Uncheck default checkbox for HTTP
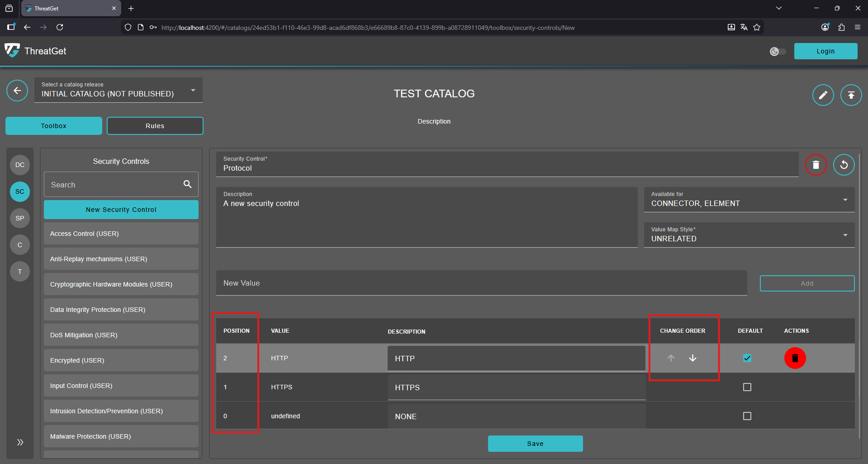The height and width of the screenshot is (464, 868). pyautogui.click(x=747, y=358)
